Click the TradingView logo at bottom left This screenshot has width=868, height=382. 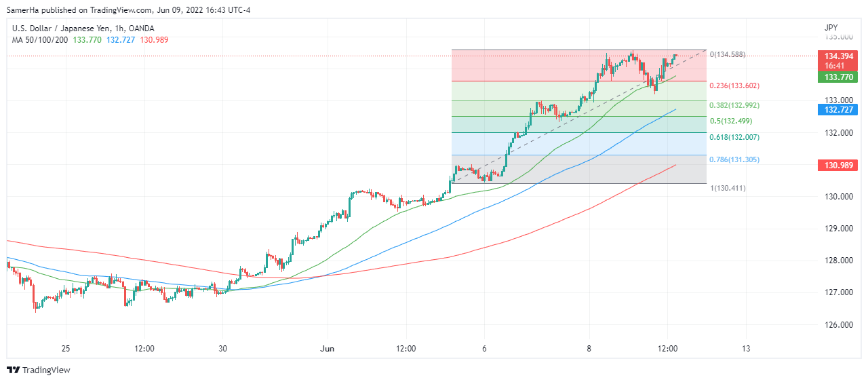point(39,370)
